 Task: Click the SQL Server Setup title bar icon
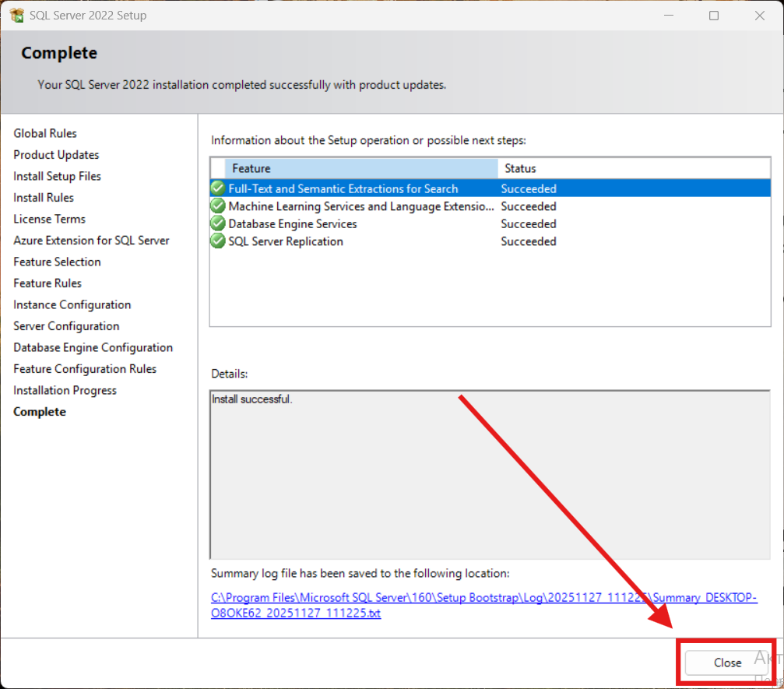point(16,16)
